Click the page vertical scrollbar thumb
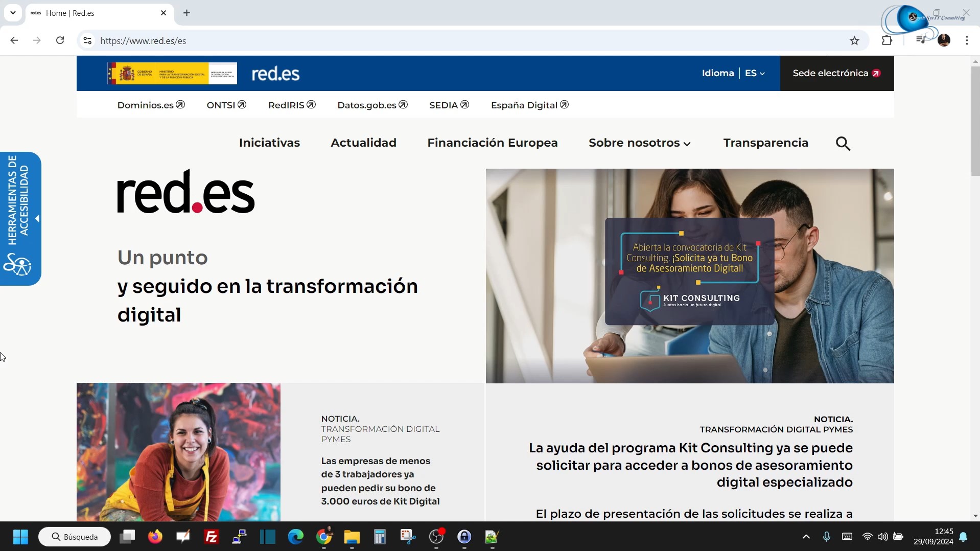Image resolution: width=980 pixels, height=551 pixels. click(975, 120)
